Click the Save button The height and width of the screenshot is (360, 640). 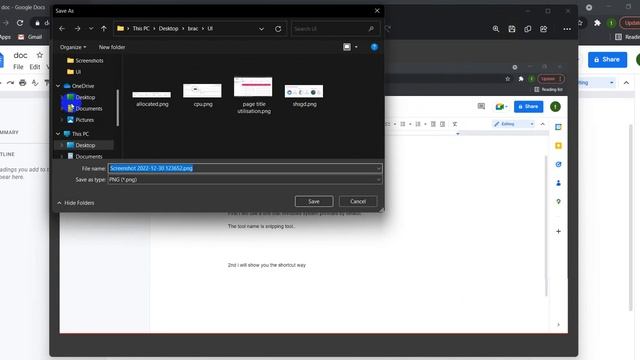click(314, 201)
